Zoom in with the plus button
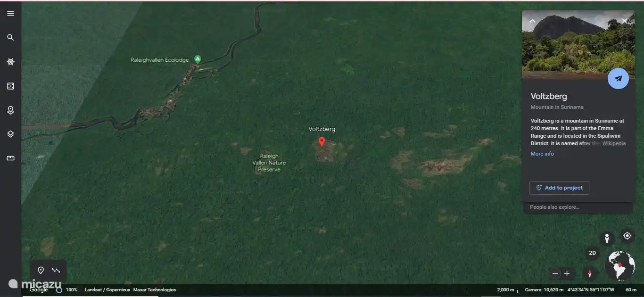The image size is (644, 297). coord(567,273)
